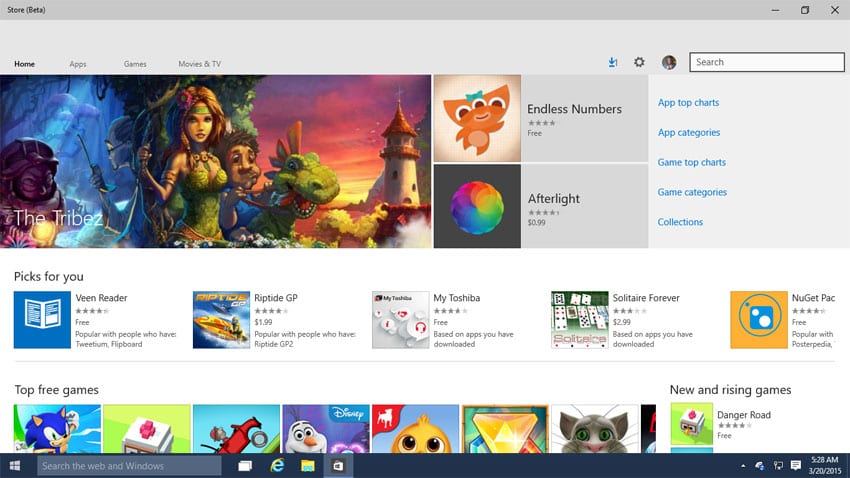The width and height of the screenshot is (850, 478).
Task: Open the Collections link
Action: 680,222
